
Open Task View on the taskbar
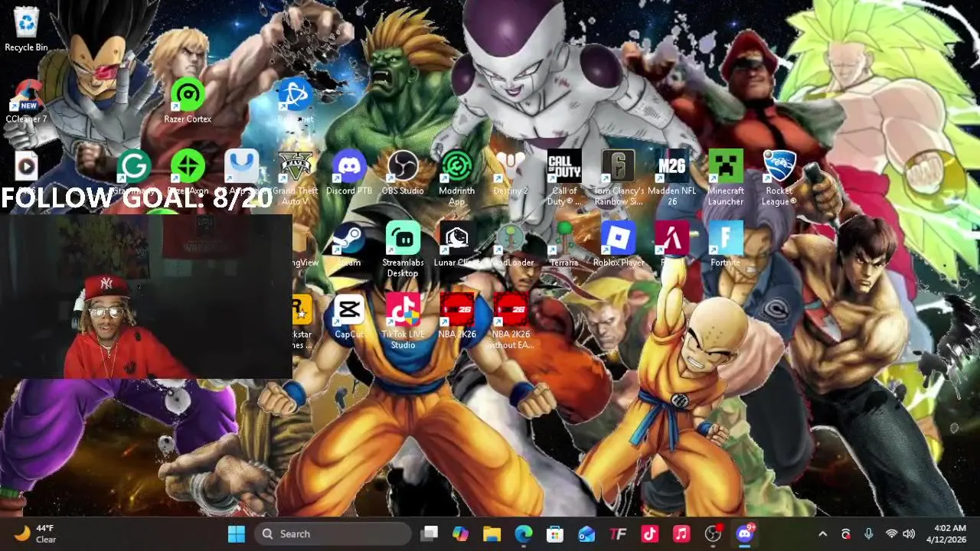click(430, 534)
